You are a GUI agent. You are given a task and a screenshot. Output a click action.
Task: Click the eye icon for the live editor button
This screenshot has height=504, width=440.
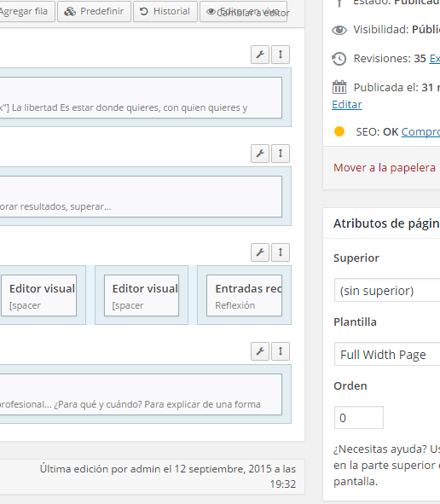tap(211, 12)
